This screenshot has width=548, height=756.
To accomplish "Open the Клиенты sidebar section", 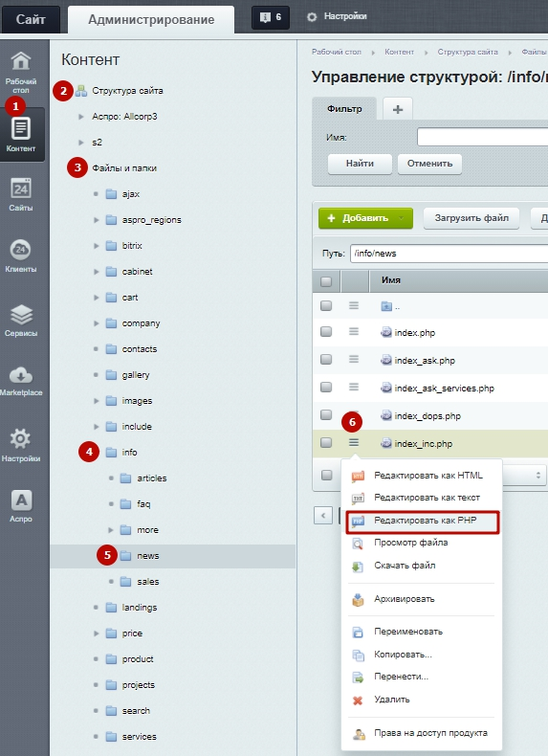I will pos(21,256).
